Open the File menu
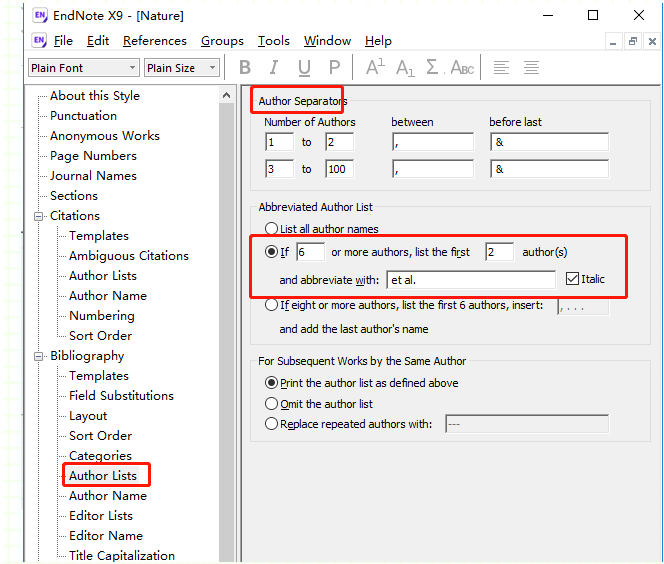This screenshot has width=664, height=564. [63, 41]
